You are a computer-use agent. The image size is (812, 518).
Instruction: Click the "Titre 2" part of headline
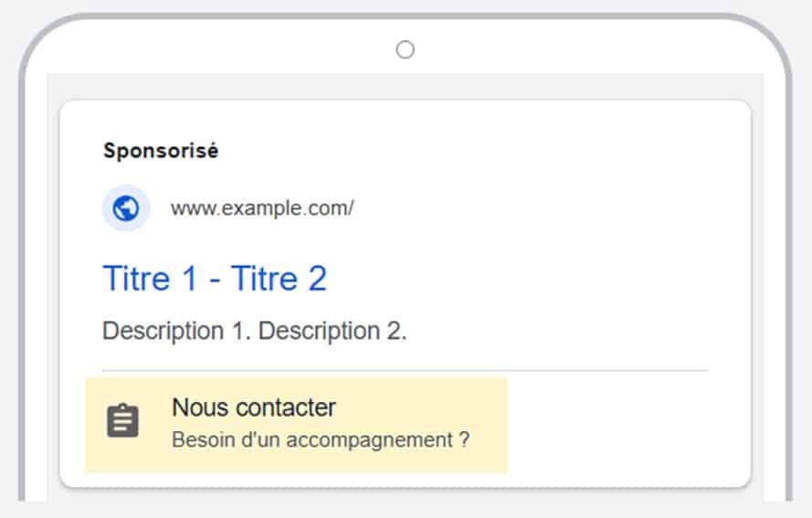point(279,278)
